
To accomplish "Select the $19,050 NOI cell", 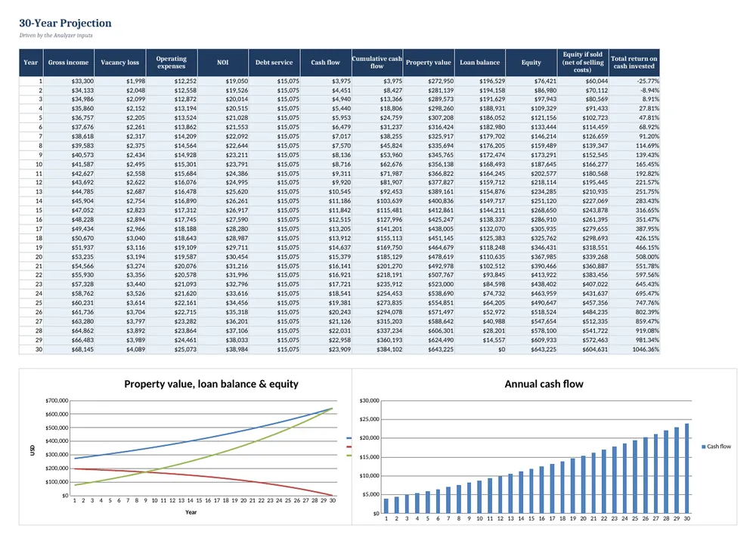I will click(x=223, y=81).
